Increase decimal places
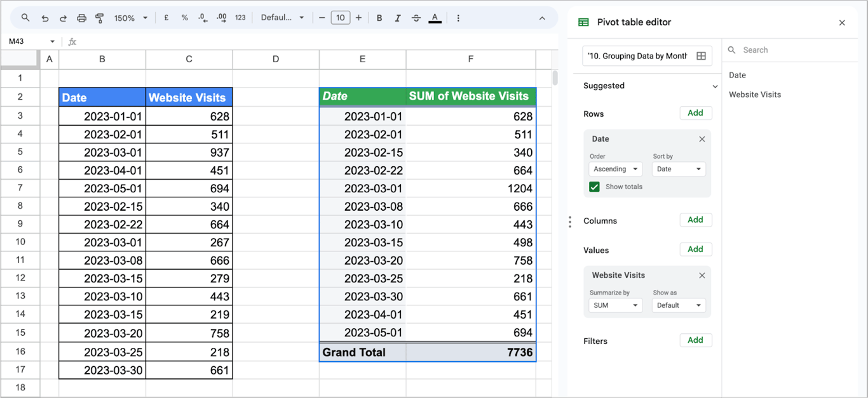Screen dimensions: 868x398 point(221,18)
